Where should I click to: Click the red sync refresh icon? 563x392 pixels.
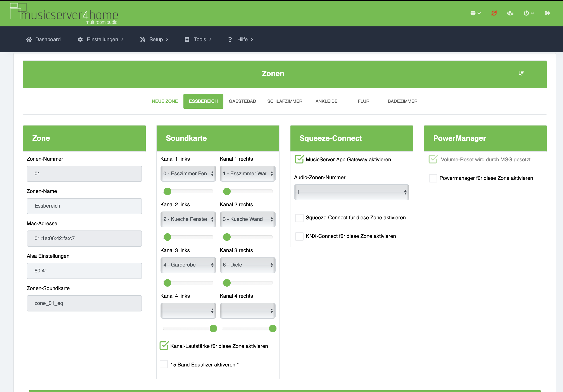click(x=494, y=13)
